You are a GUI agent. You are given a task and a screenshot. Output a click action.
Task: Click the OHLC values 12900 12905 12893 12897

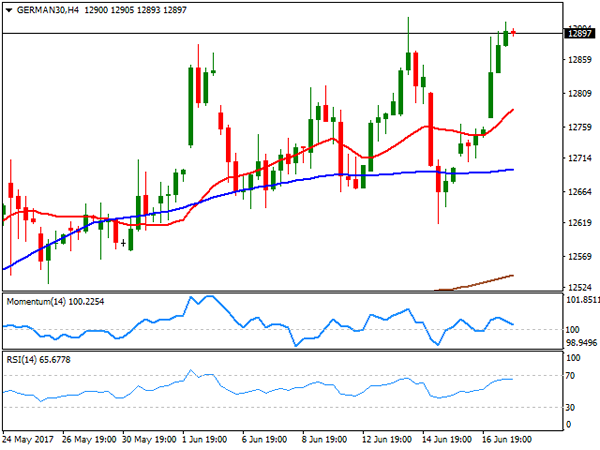coord(135,10)
